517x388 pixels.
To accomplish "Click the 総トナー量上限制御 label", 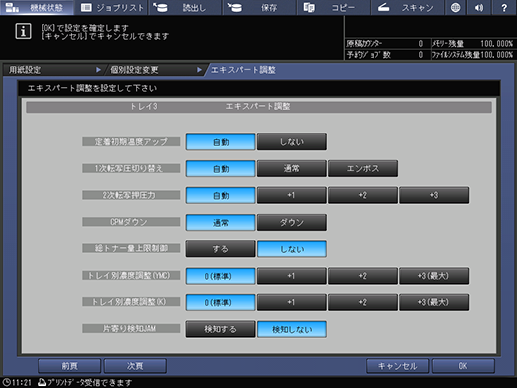I will pyautogui.click(x=131, y=248).
